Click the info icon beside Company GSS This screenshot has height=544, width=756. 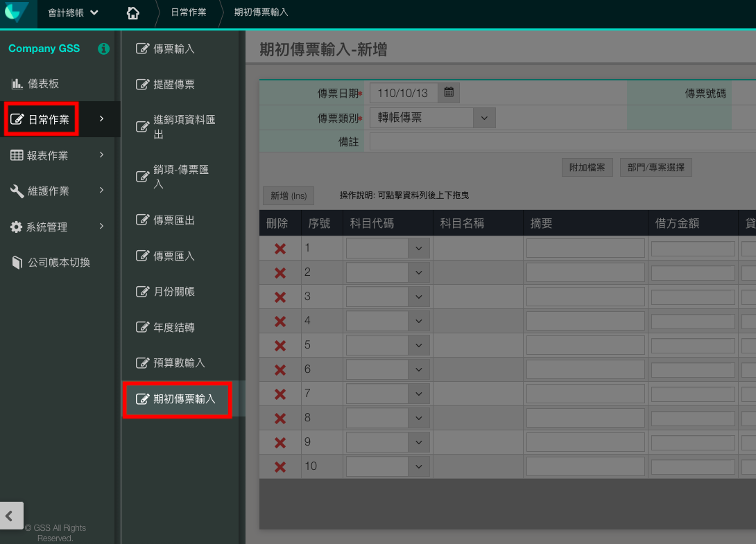(103, 49)
